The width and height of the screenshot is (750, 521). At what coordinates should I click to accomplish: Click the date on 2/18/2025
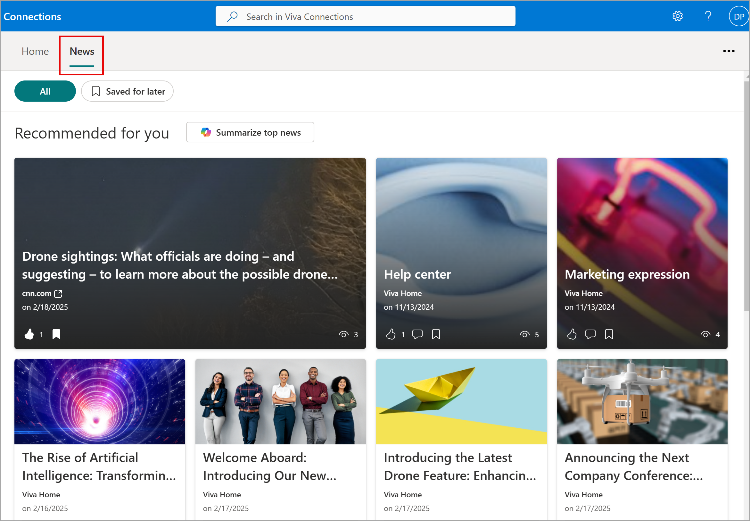(45, 307)
